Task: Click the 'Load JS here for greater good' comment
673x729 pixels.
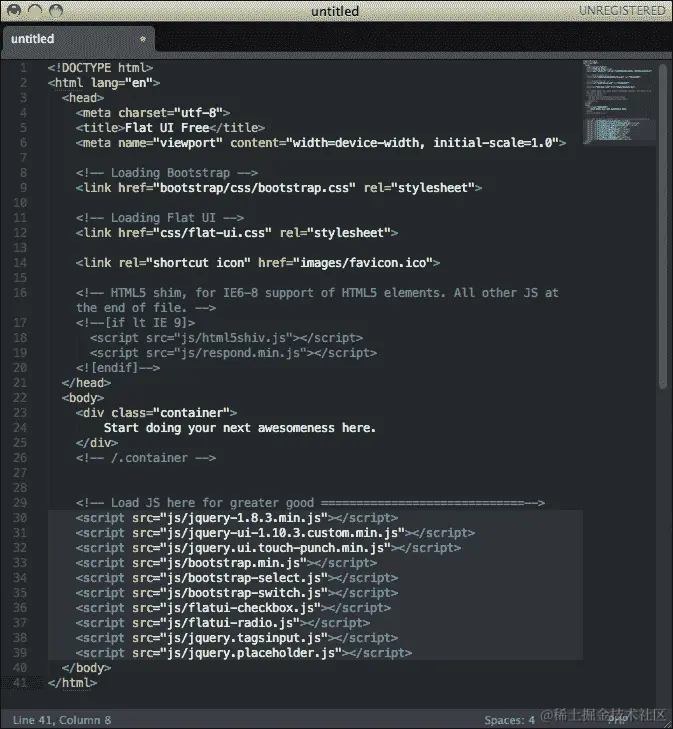Action: click(310, 503)
